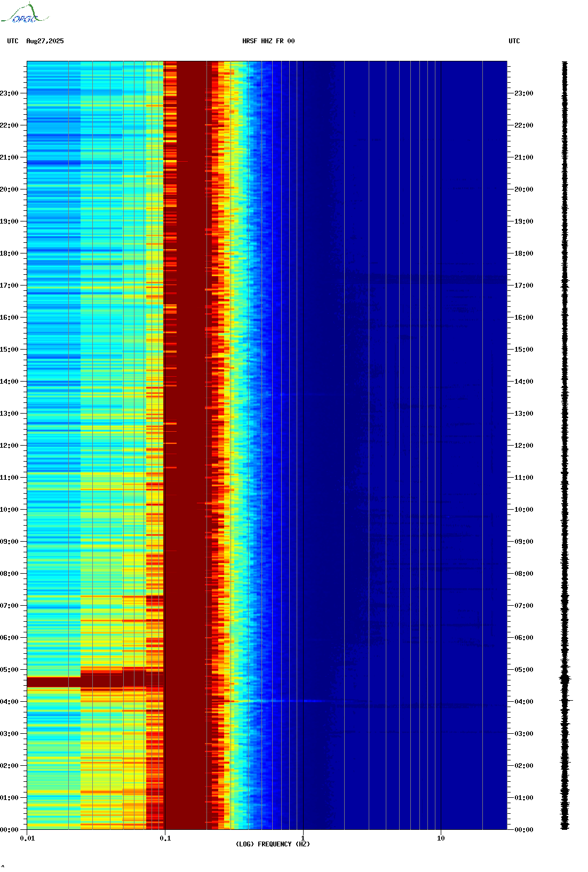Viewport: 588px width, 872px height.
Task: Click the right-axis 06:00 time label
Action: pyautogui.click(x=524, y=638)
